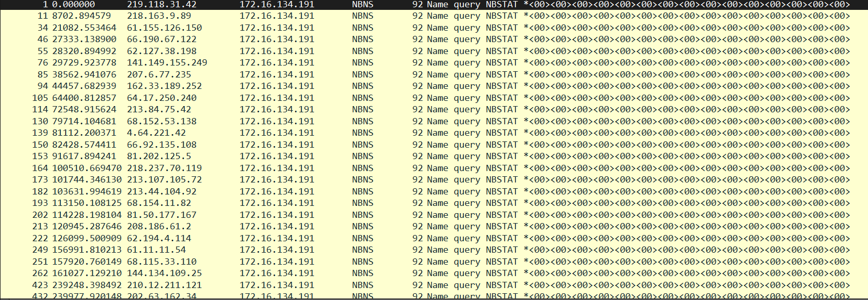Select packet number 222 row
This screenshot has height=300, width=868.
coord(434,238)
